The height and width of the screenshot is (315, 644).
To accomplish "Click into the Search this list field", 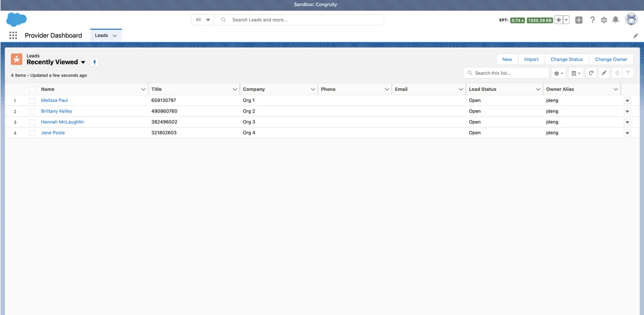I will tap(506, 72).
